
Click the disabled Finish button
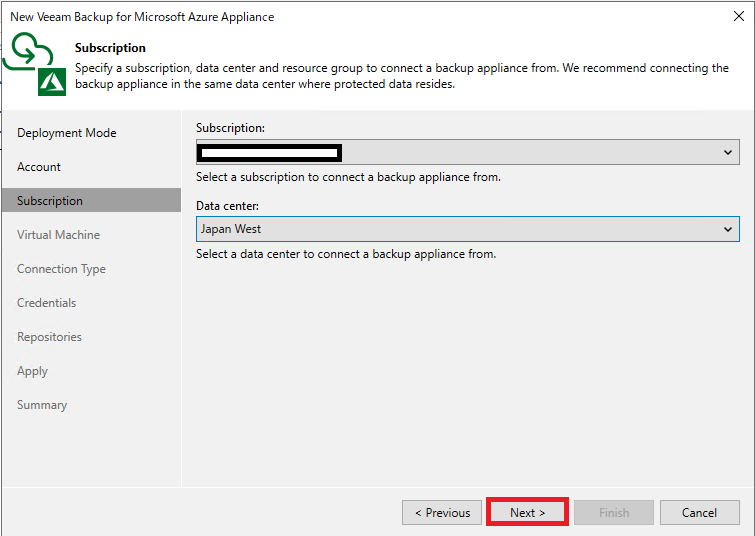point(614,512)
